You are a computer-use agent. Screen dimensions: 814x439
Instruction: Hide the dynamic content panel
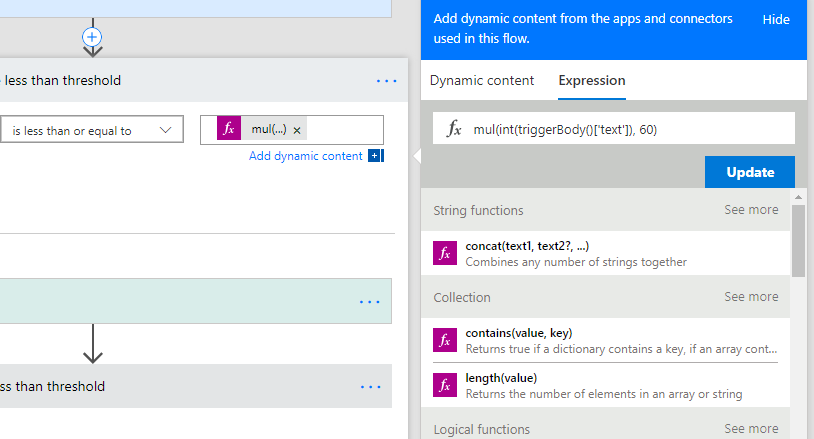(x=776, y=20)
